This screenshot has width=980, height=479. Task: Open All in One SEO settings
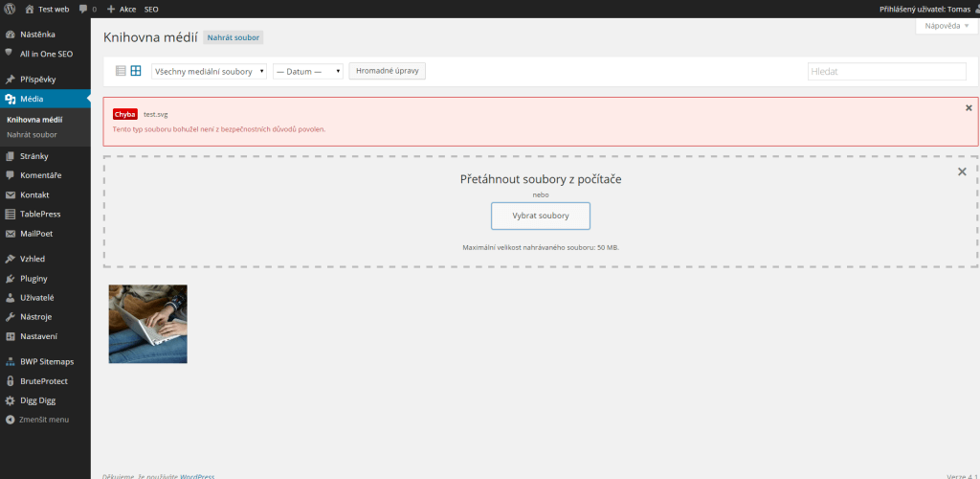pyautogui.click(x=46, y=54)
